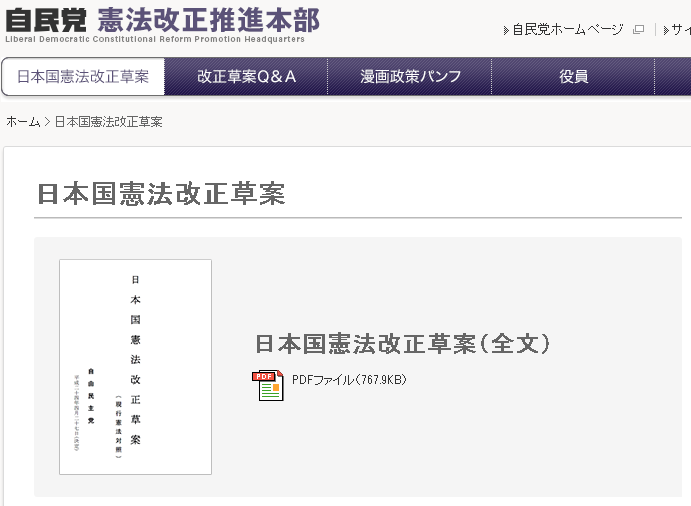Click the partially visible サイ link at top right
This screenshot has width=691, height=506.
click(680, 30)
